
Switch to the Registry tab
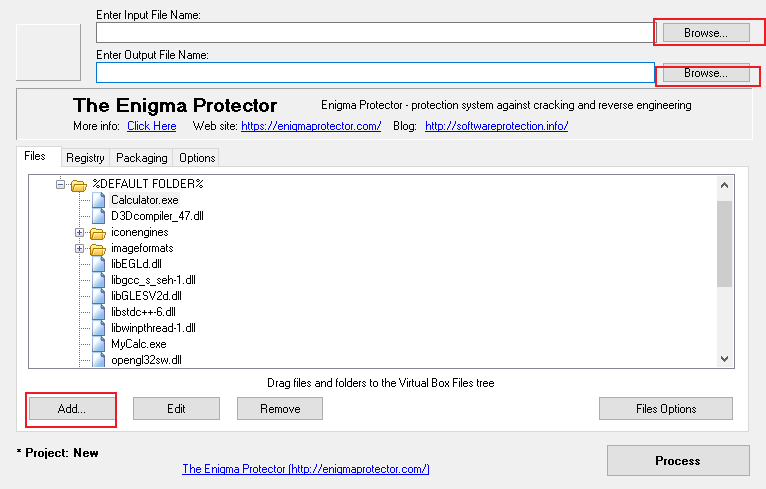(85, 158)
